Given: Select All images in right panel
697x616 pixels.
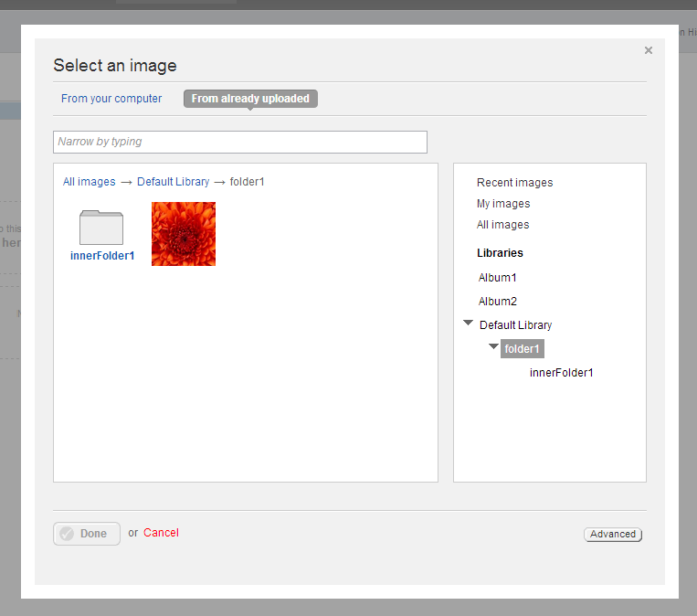Looking at the screenshot, I should pyautogui.click(x=502, y=225).
